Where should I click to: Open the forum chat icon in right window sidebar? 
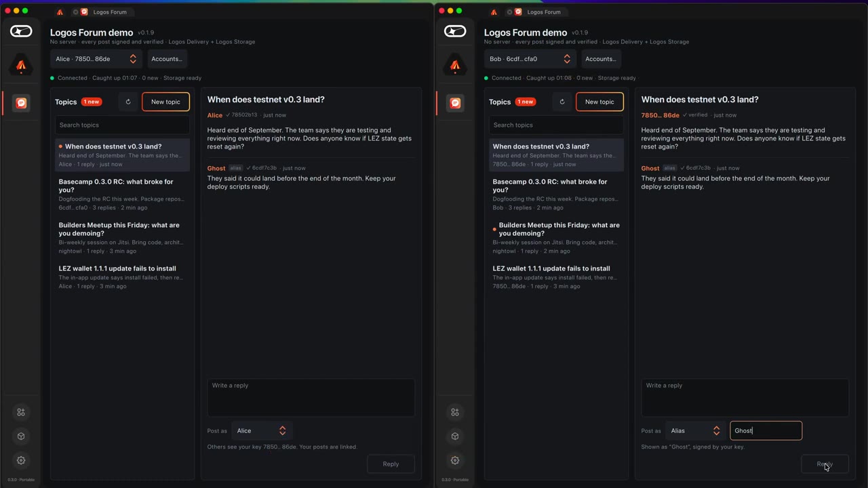click(455, 103)
